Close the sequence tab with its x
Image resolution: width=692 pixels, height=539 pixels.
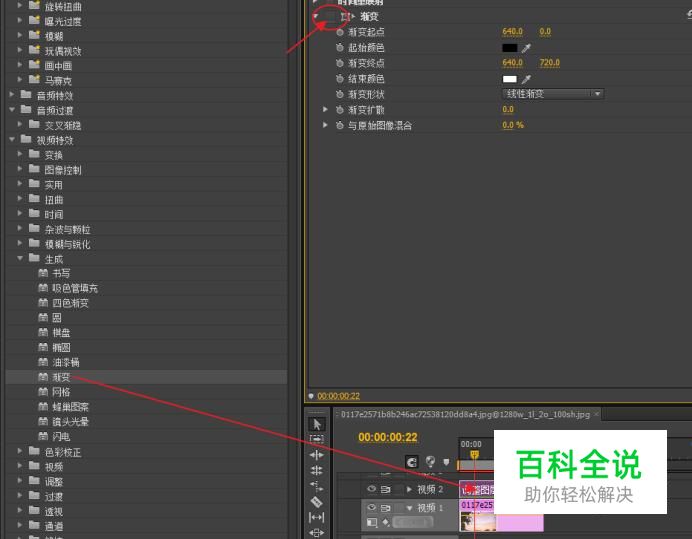[596, 415]
